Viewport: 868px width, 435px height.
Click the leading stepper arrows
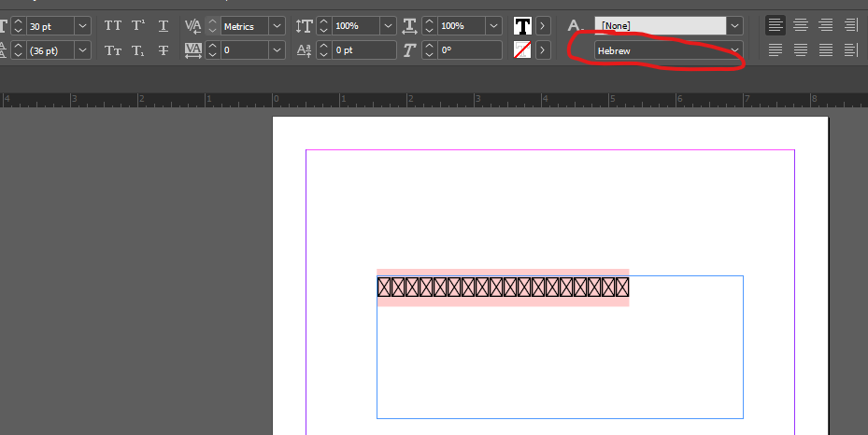[19, 50]
